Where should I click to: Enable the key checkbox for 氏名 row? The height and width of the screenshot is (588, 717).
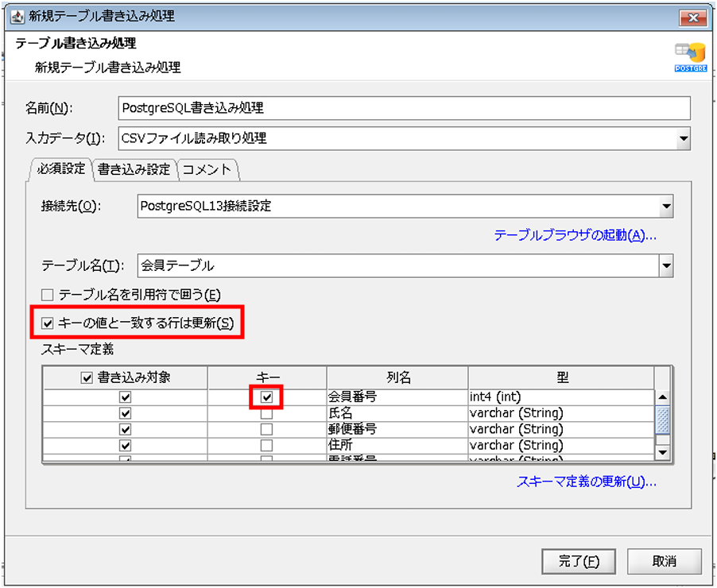click(x=266, y=413)
